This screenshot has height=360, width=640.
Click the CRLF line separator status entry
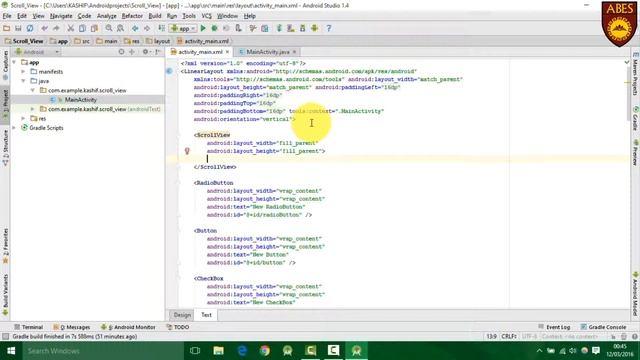point(509,336)
